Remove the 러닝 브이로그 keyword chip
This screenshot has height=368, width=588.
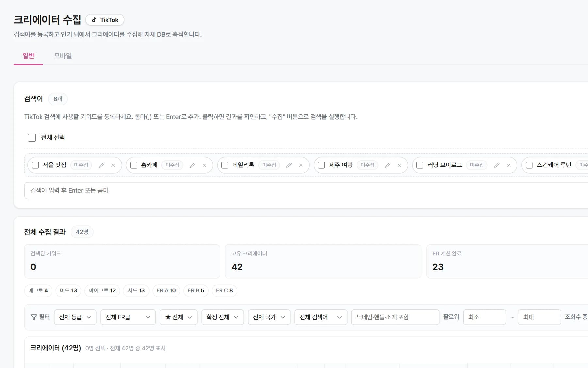(x=509, y=165)
